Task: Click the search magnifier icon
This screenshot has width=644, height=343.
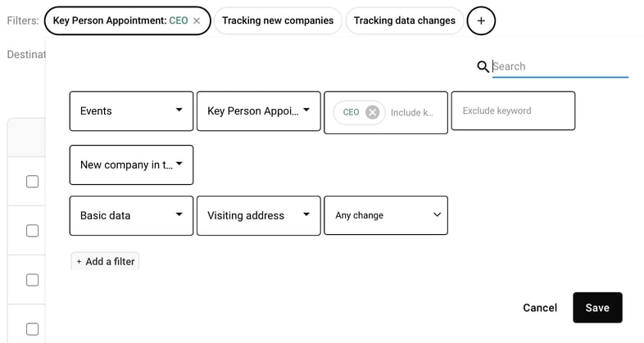Action: click(x=483, y=67)
